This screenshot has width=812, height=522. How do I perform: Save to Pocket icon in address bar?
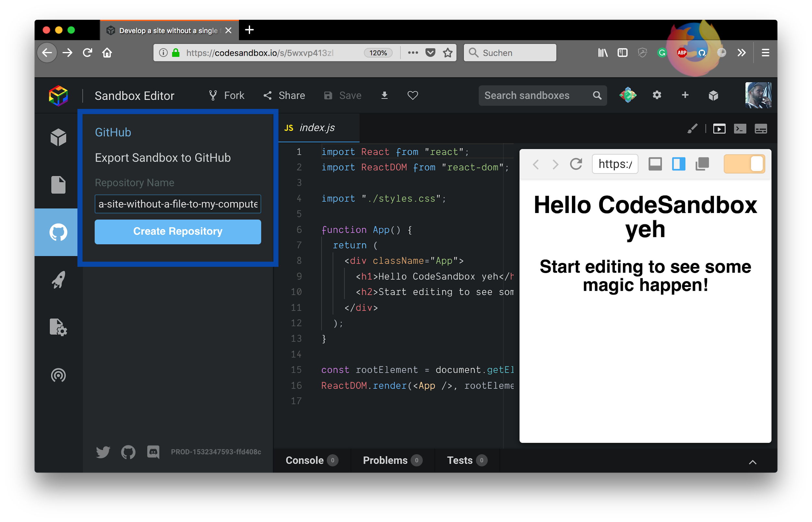[430, 53]
